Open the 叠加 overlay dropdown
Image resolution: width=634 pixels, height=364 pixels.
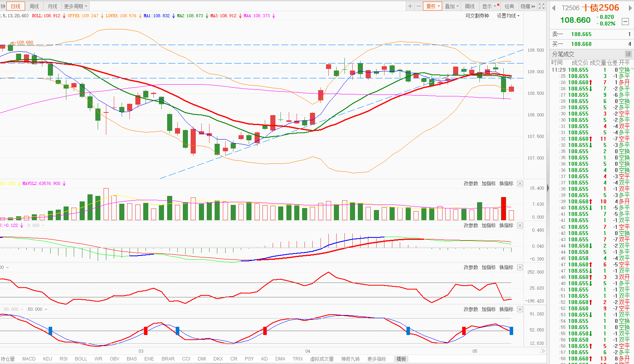coord(452,6)
